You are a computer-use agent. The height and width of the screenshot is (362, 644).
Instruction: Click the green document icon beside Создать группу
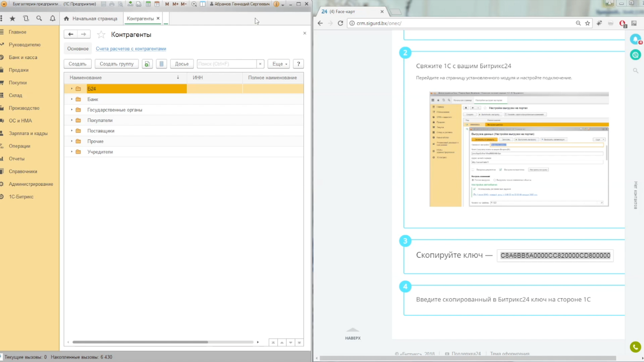click(147, 64)
